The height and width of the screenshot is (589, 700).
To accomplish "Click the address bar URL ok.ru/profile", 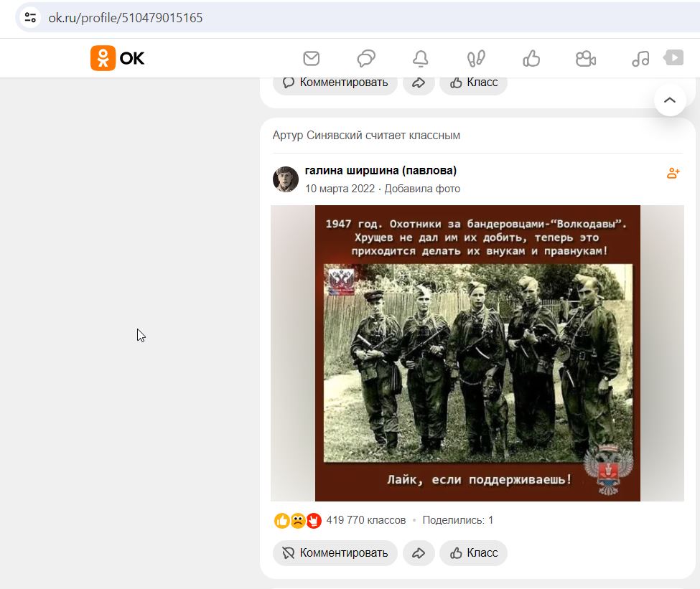I will pyautogui.click(x=126, y=18).
